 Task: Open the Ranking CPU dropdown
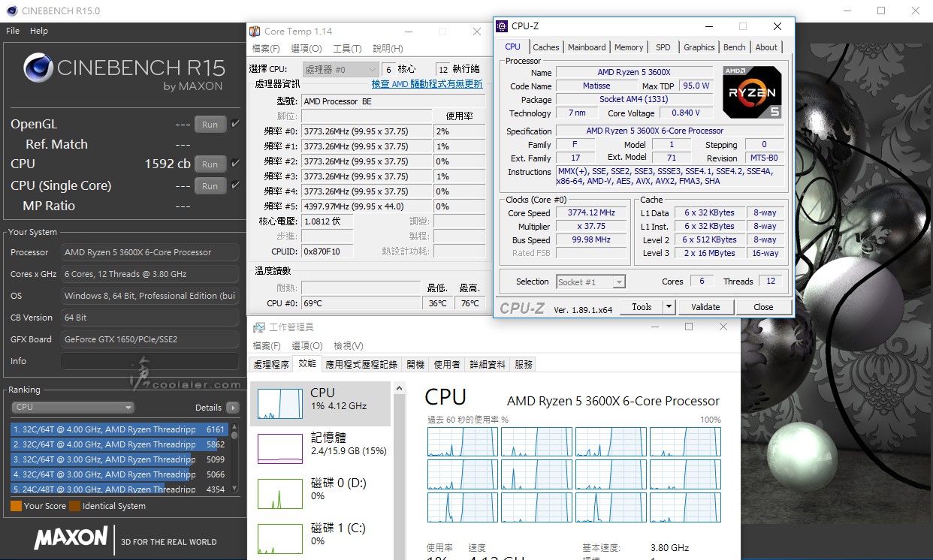tap(73, 407)
